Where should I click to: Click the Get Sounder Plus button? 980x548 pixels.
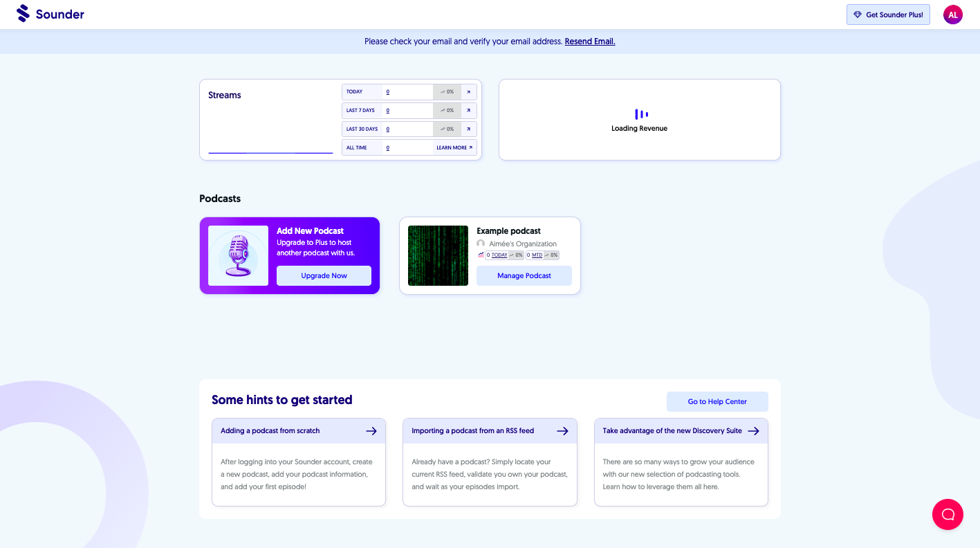888,14
